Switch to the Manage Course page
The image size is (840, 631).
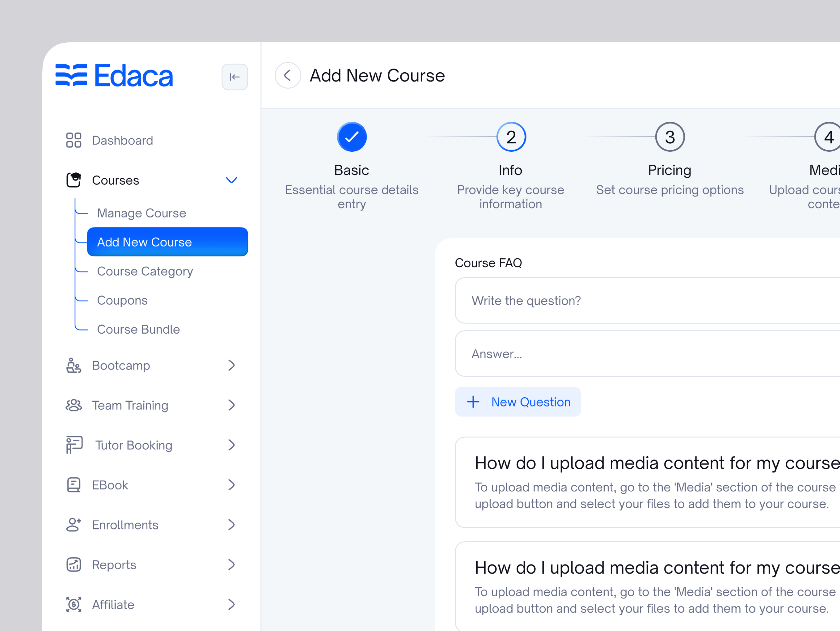click(141, 213)
